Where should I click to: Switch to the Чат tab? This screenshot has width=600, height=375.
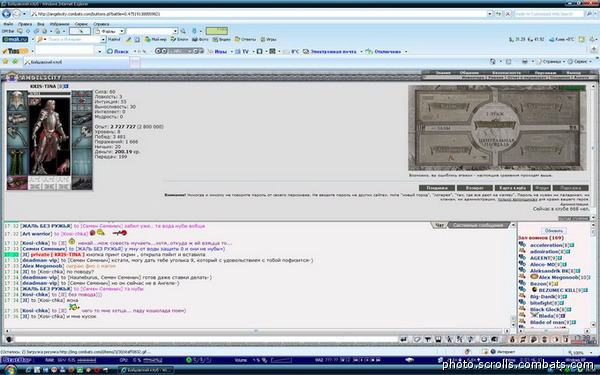(x=440, y=225)
